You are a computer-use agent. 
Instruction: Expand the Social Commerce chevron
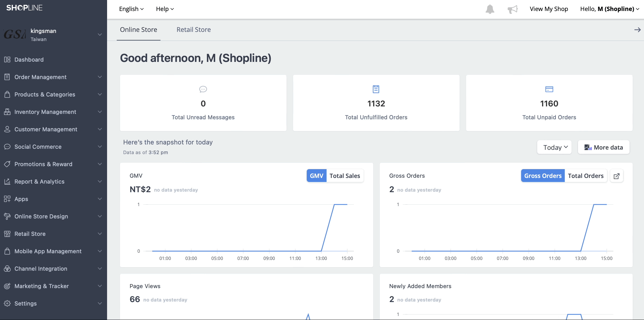100,147
